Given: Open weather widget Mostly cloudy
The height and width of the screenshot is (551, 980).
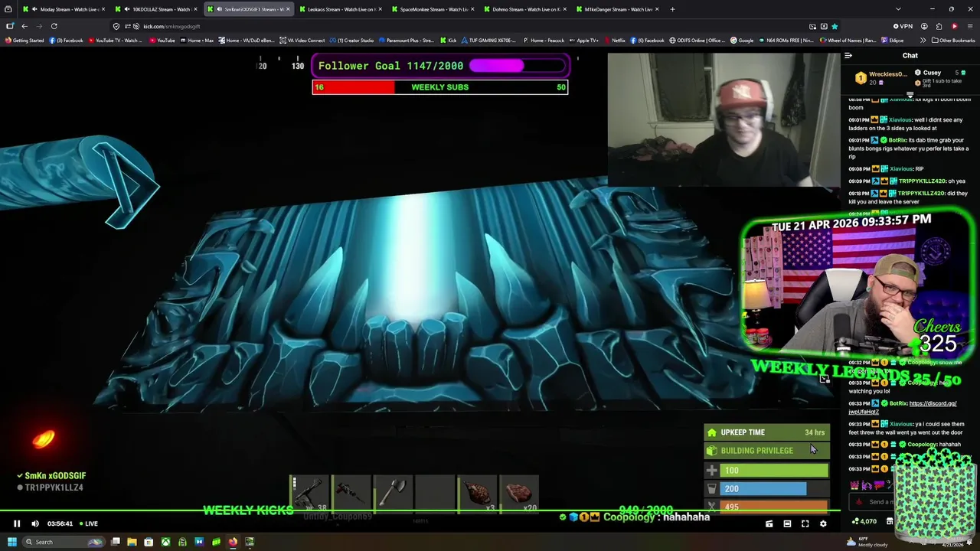Looking at the screenshot, I should [x=867, y=542].
